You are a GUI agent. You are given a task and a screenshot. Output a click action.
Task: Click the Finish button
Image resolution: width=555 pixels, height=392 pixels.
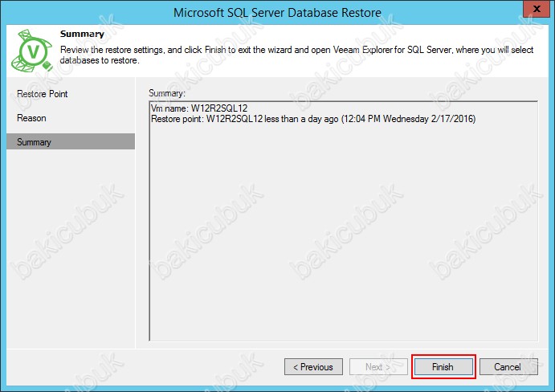click(x=443, y=367)
